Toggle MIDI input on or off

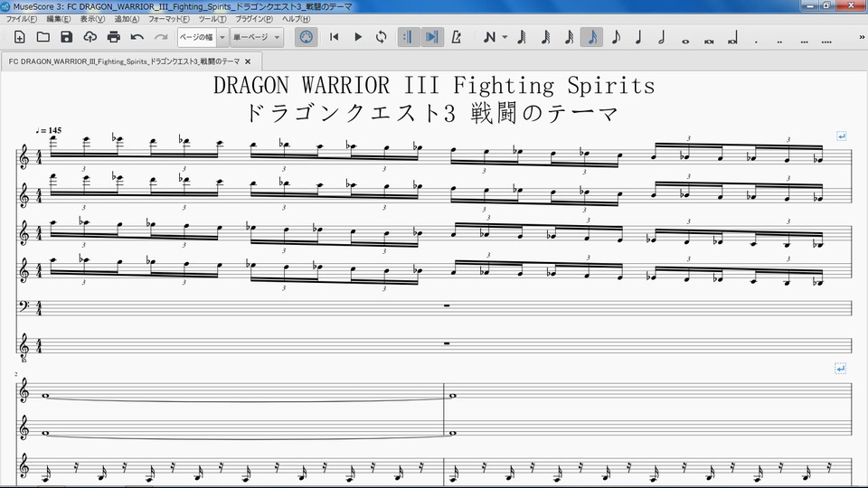click(x=307, y=37)
